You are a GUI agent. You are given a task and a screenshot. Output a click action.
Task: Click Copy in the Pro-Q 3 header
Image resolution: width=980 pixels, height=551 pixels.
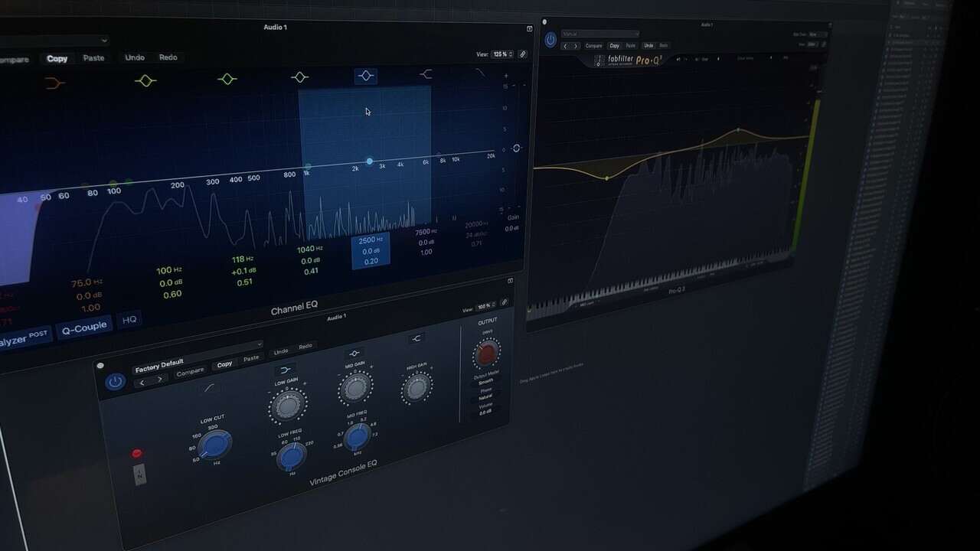pyautogui.click(x=614, y=46)
